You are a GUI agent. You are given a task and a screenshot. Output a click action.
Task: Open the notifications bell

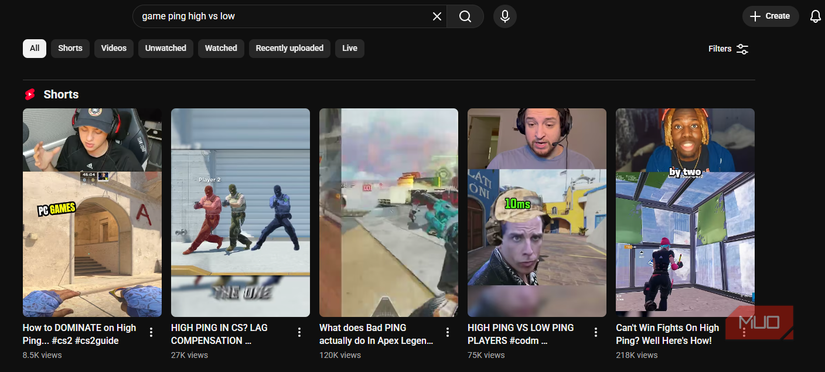click(x=815, y=16)
